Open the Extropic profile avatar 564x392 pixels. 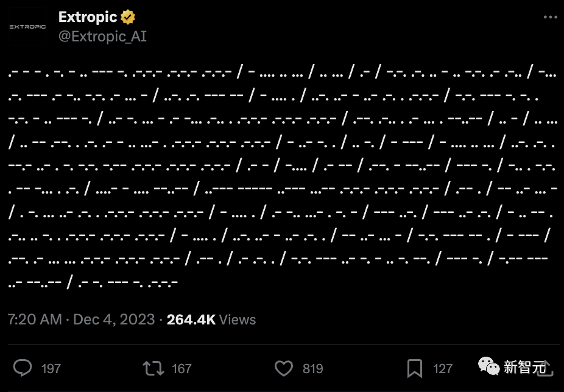27,27
